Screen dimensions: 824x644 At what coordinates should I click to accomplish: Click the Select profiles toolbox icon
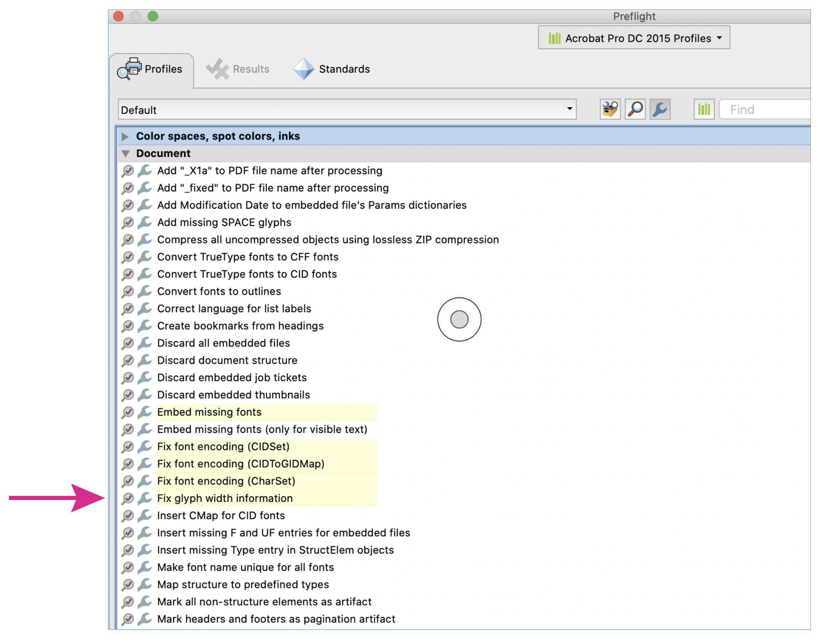610,109
